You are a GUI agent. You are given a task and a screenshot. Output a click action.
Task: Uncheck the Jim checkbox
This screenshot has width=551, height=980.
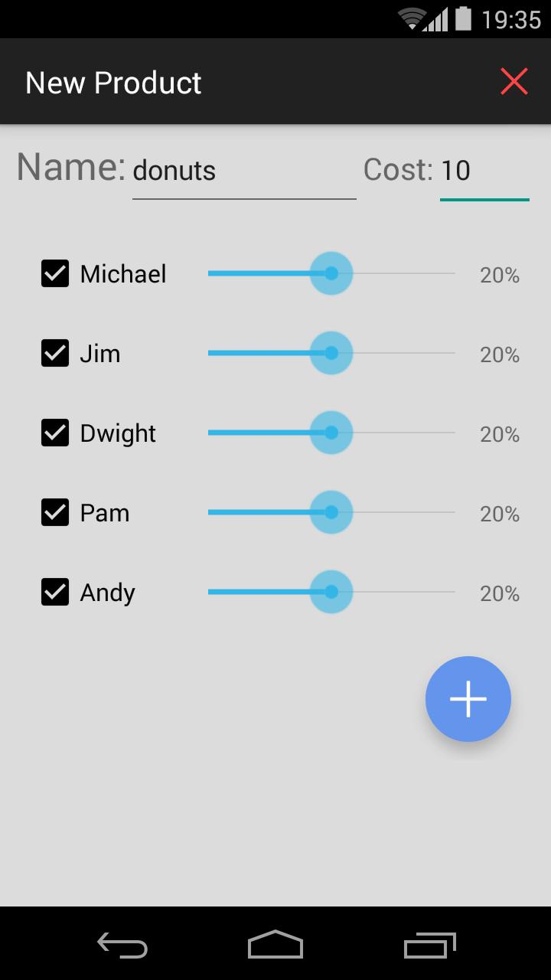pyautogui.click(x=55, y=353)
